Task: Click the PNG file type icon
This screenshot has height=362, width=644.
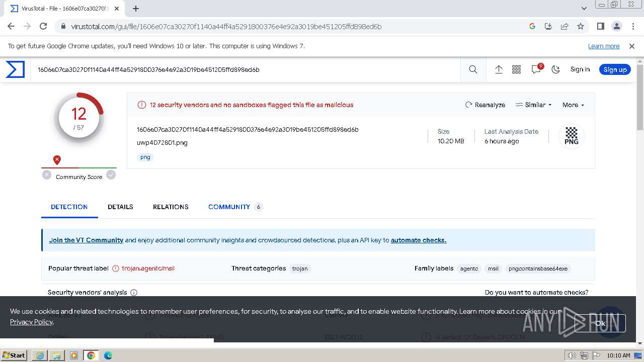Action: click(x=572, y=136)
